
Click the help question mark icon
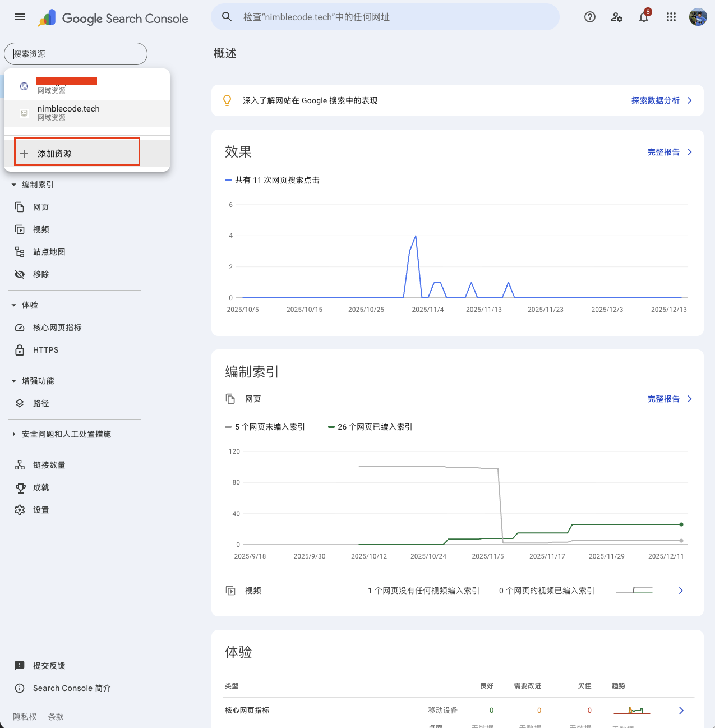[x=589, y=17]
